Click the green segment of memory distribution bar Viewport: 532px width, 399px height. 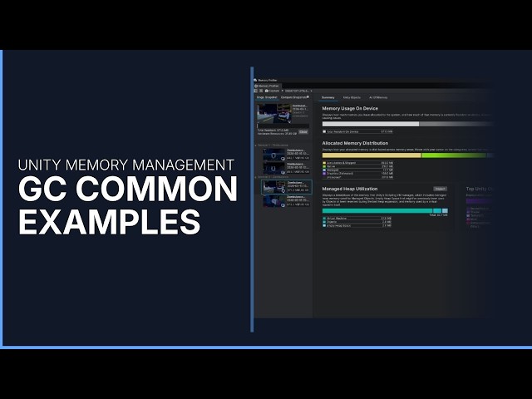point(454,155)
